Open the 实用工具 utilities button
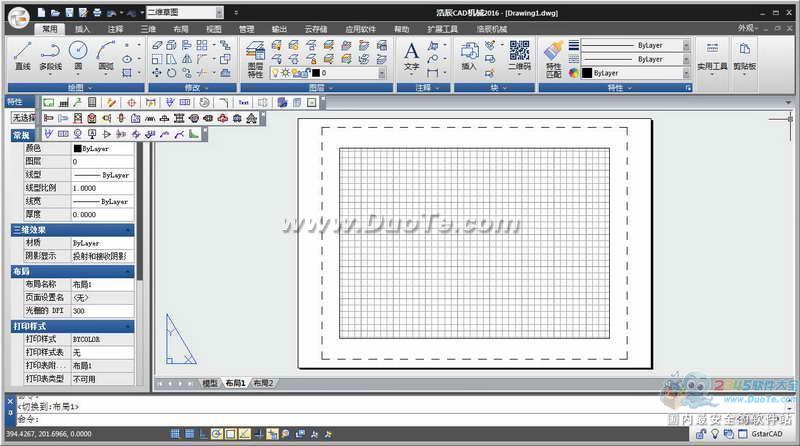The width and height of the screenshot is (800, 446). click(x=712, y=56)
